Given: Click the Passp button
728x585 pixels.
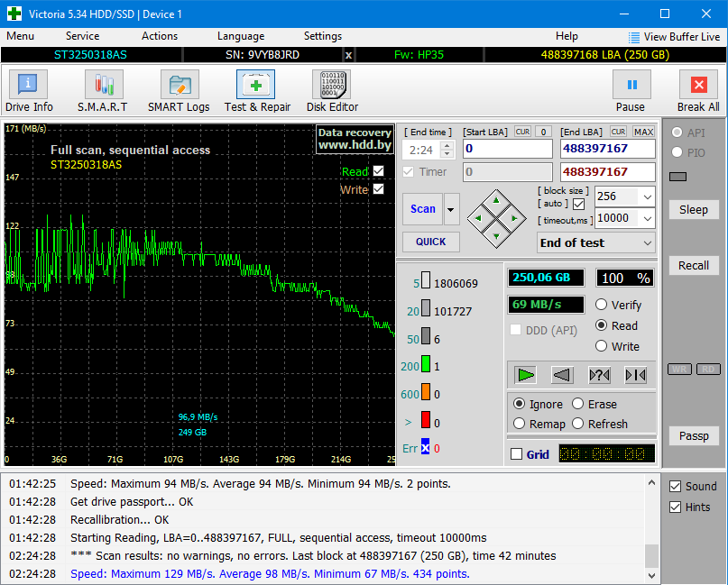Looking at the screenshot, I should click(694, 436).
